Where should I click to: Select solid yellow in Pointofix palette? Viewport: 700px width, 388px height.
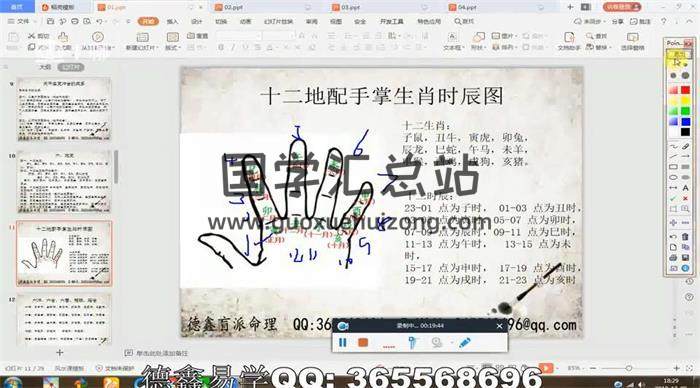685,100
